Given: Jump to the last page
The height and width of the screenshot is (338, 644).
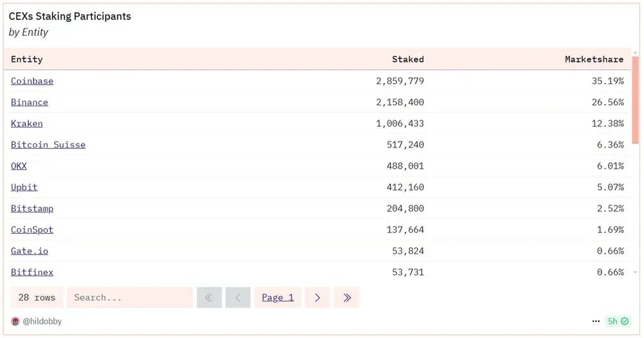Looking at the screenshot, I should pos(346,297).
